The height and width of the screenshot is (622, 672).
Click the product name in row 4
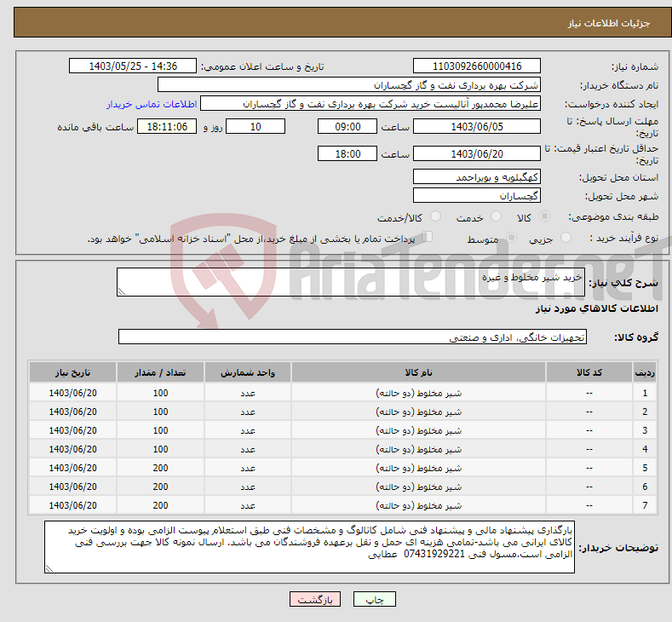tap(419, 449)
